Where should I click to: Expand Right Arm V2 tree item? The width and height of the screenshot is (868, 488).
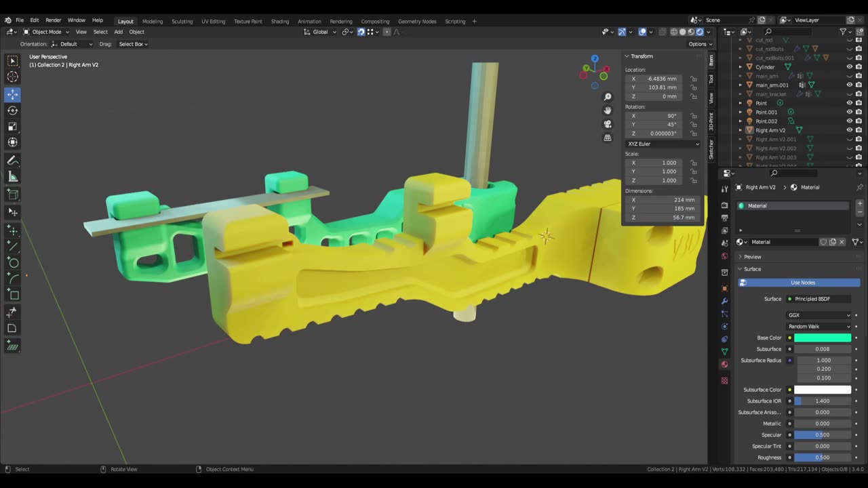point(741,130)
